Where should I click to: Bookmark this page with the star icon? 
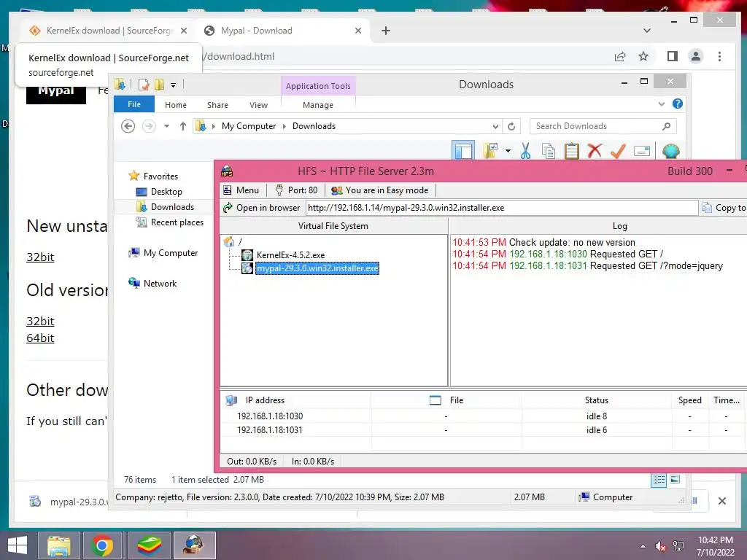pyautogui.click(x=643, y=57)
